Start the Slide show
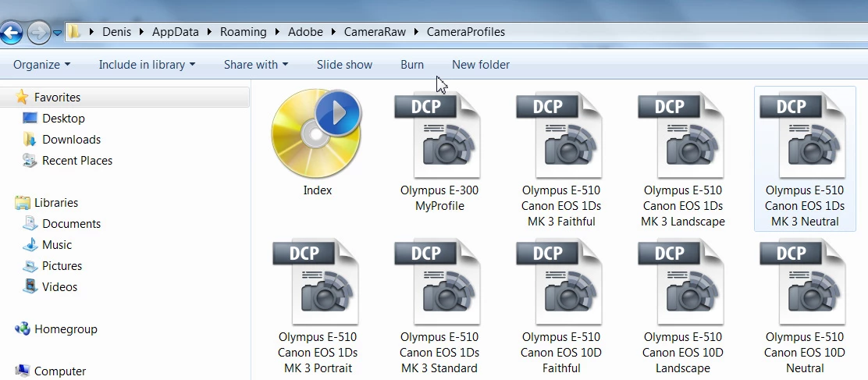Screen dimensions: 868x380 pos(344,65)
